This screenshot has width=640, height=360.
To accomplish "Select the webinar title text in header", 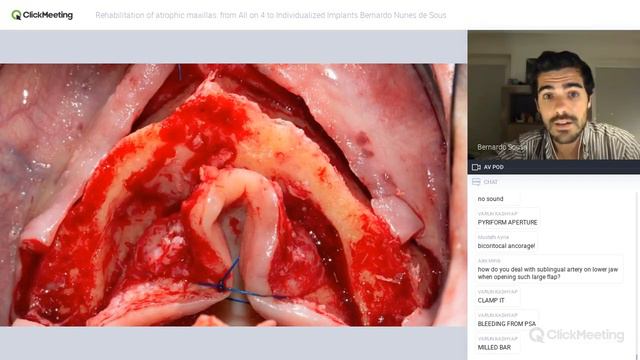I will (x=271, y=15).
